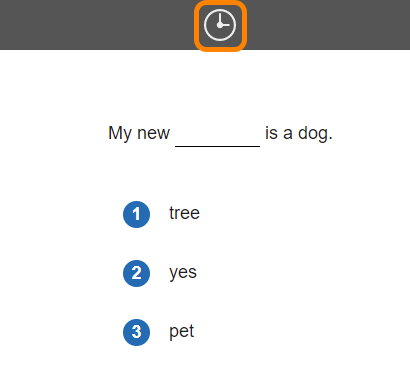
Task: Toggle the timer display in top bar
Action: tap(220, 25)
